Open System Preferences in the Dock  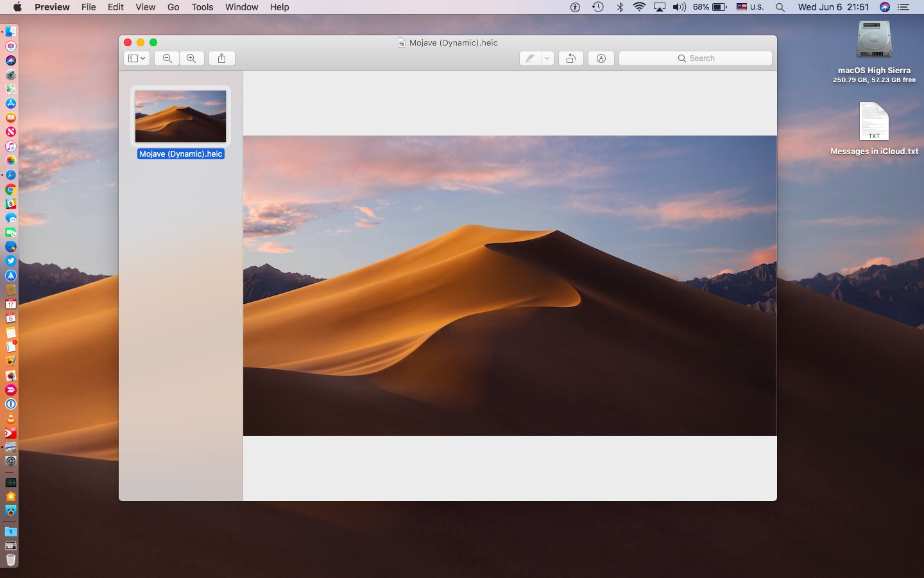click(11, 461)
